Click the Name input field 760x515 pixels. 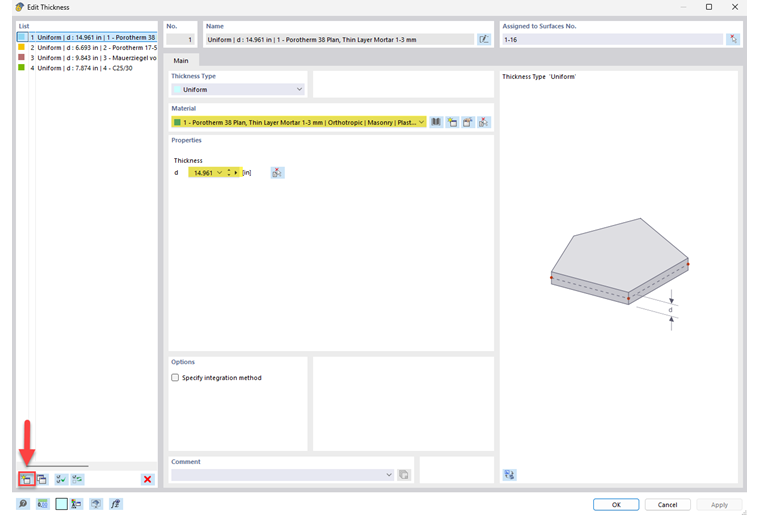point(339,40)
